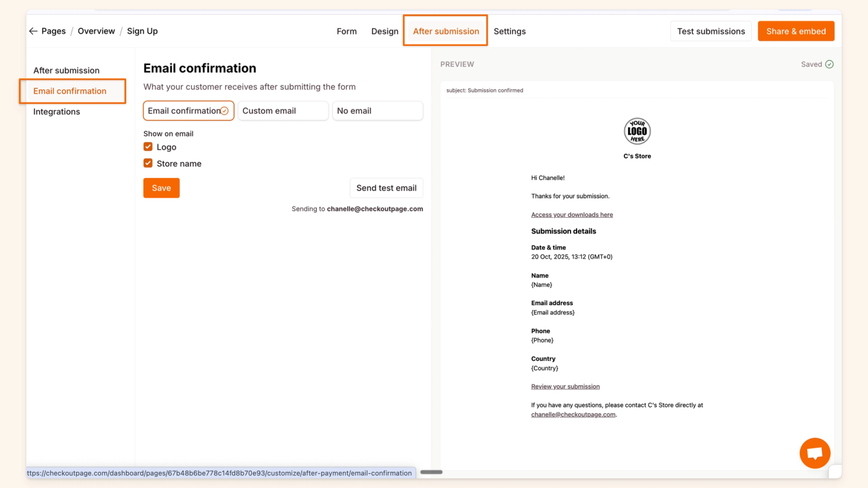Uncheck the Logo checkbox
Viewport: 868px width, 488px height.
click(148, 147)
